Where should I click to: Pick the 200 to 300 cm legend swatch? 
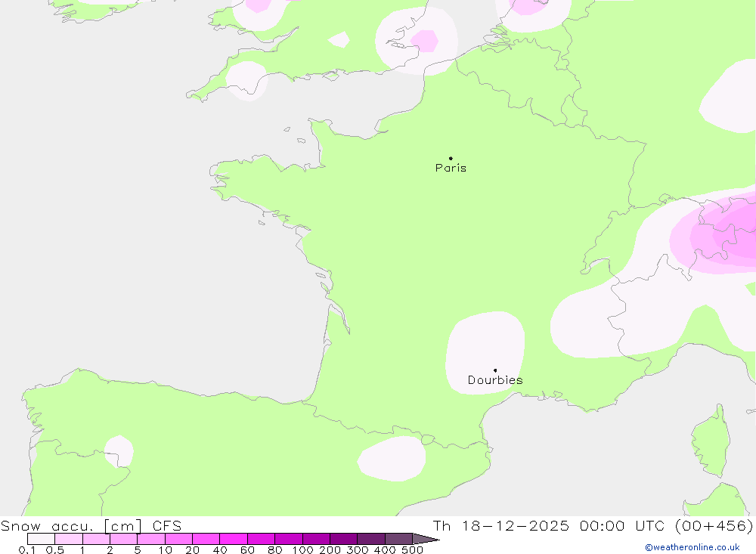(x=344, y=539)
